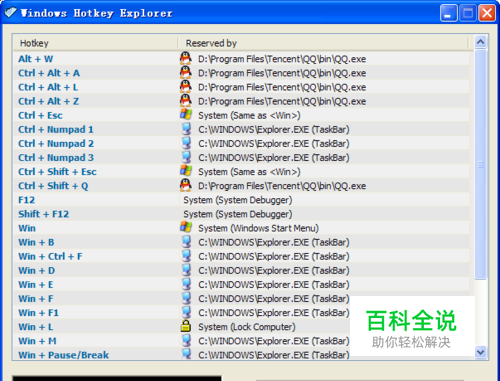
Task: Select the Ctrl + Esc hotkey
Action: tap(40, 115)
